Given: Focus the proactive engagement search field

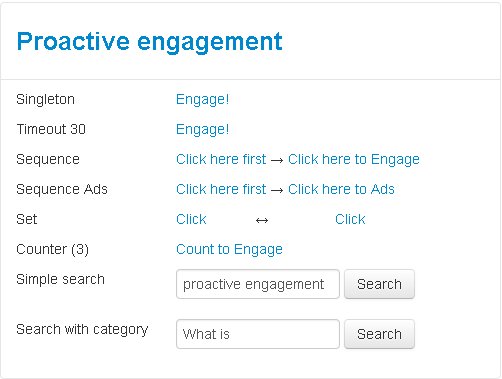Looking at the screenshot, I should pos(258,284).
